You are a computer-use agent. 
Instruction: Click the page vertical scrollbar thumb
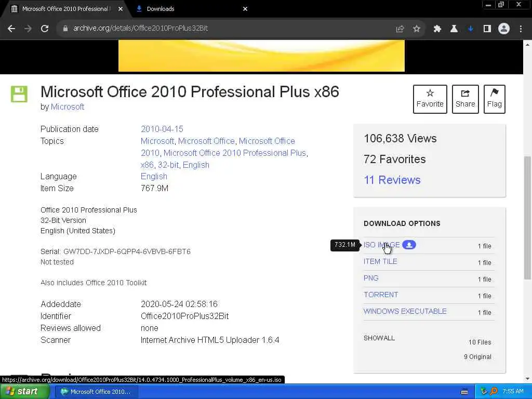[527, 217]
